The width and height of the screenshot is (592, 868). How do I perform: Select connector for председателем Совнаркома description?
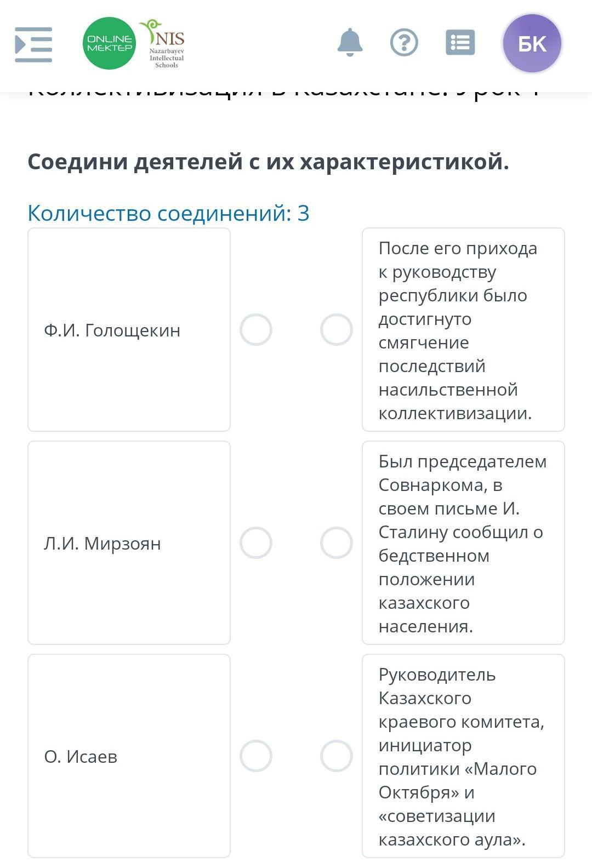336,543
